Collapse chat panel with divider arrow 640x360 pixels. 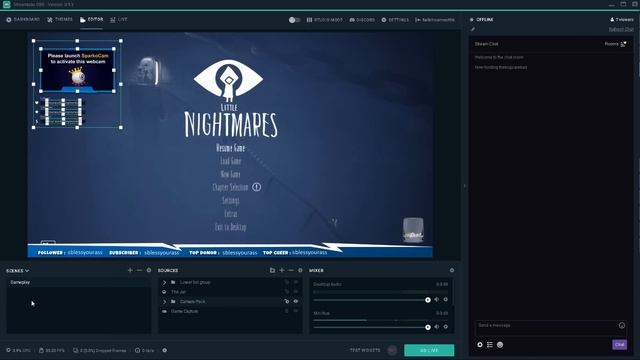click(464, 186)
